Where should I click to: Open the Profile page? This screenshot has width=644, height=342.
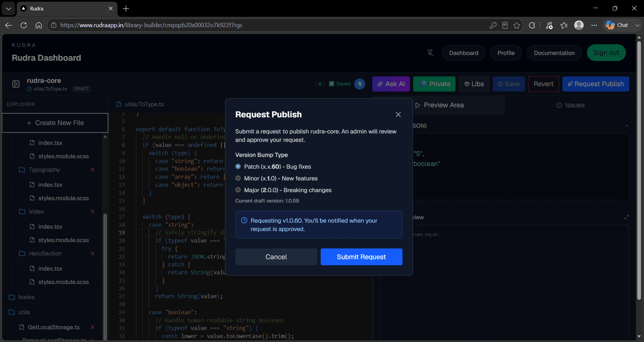(x=506, y=53)
